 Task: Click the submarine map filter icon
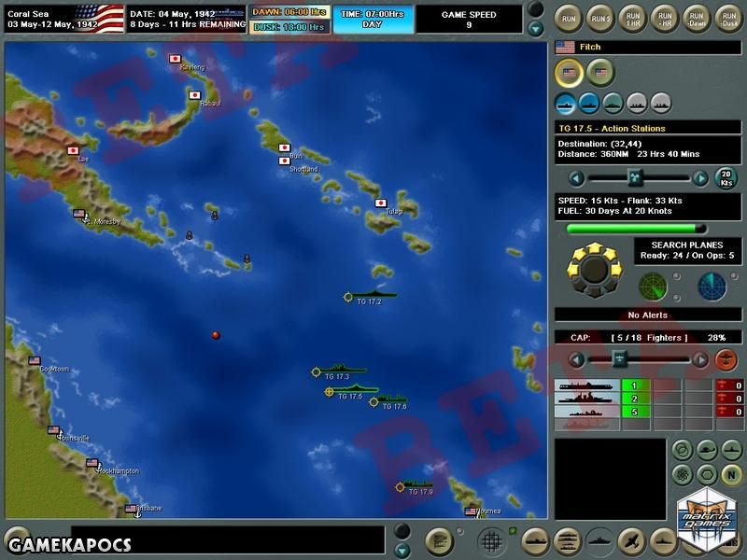pos(707,450)
